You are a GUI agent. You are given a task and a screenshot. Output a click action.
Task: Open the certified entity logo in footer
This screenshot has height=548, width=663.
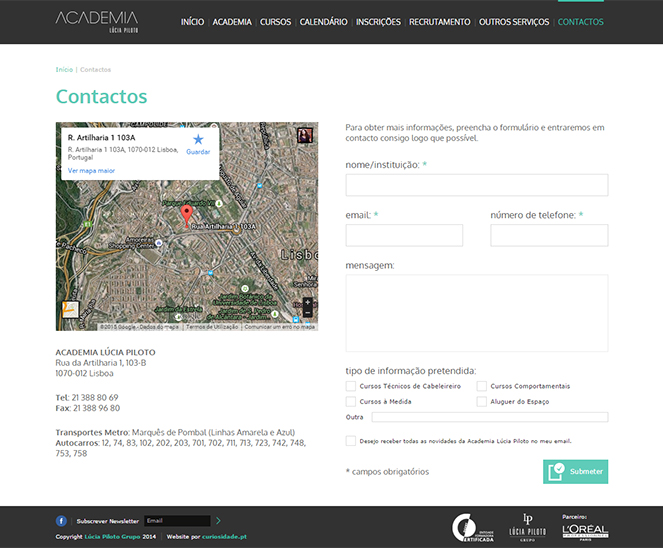[x=473, y=528]
